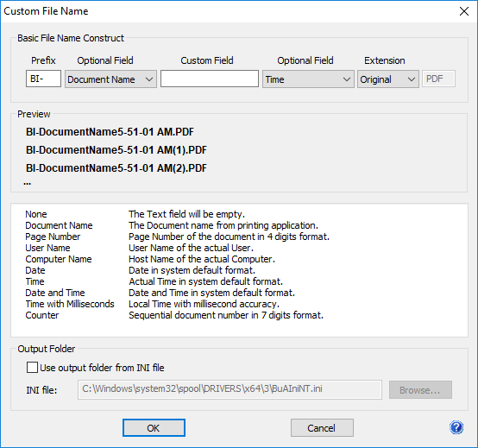
Task: Click the Computer Name legend entry
Action: click(58, 259)
